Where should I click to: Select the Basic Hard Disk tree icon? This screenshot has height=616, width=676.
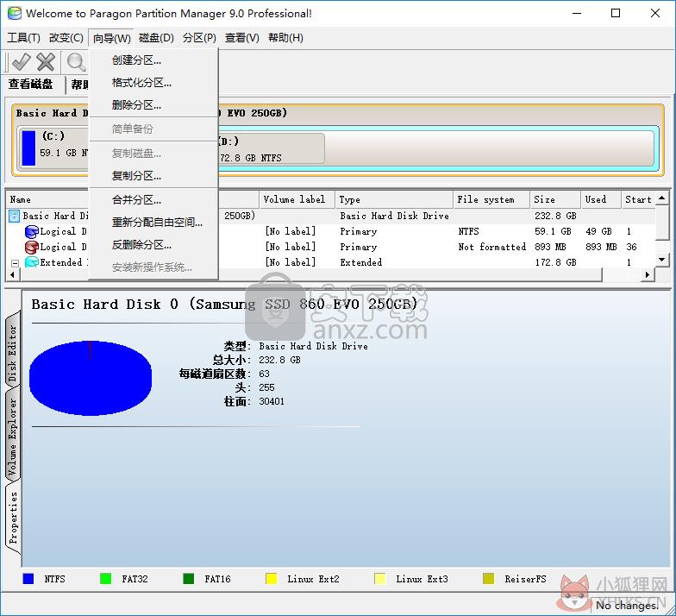[x=14, y=216]
